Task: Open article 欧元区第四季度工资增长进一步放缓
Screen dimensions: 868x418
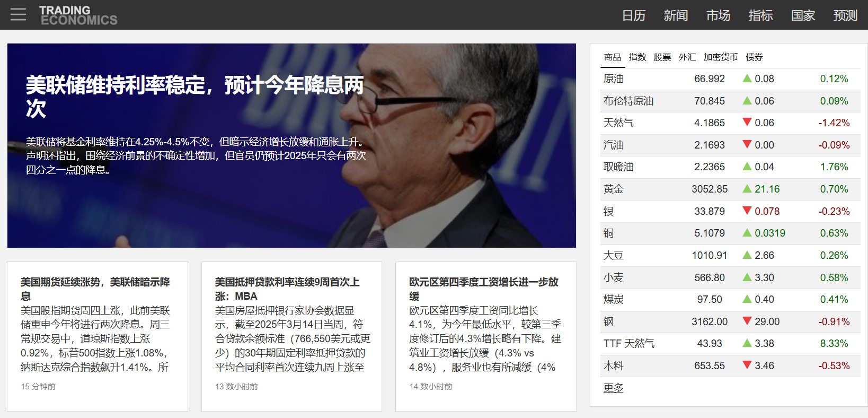Action: [484, 289]
